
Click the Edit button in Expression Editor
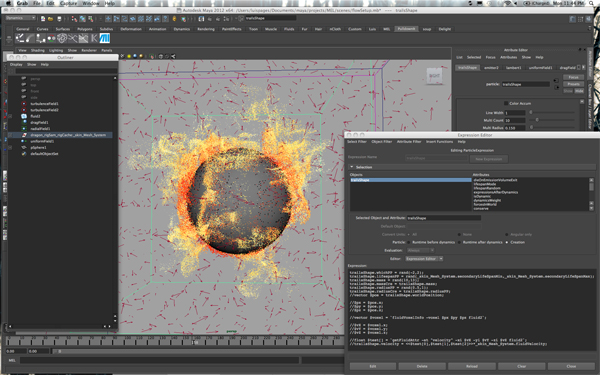click(373, 366)
